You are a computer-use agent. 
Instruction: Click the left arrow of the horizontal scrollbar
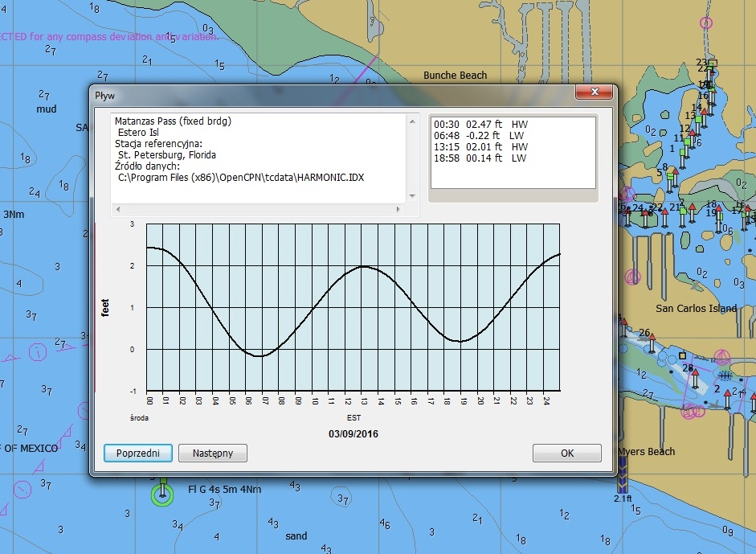(x=117, y=209)
